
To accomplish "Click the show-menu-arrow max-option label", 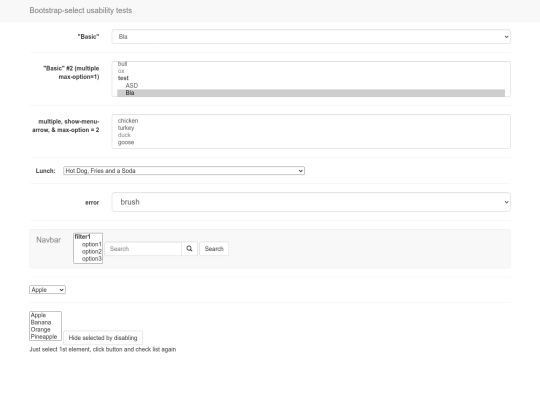I will click(x=66, y=126).
